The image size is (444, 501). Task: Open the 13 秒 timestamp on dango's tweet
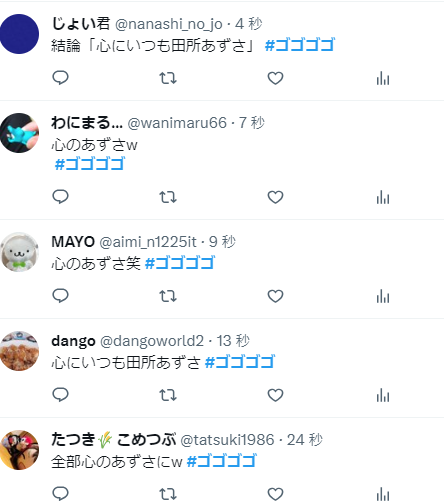point(233,341)
